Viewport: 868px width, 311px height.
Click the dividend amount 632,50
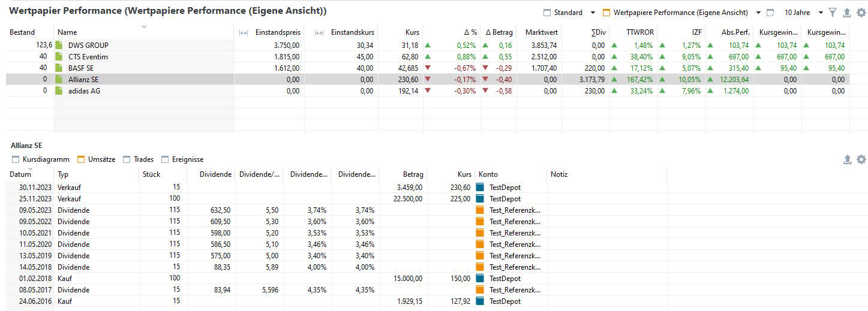[220, 210]
